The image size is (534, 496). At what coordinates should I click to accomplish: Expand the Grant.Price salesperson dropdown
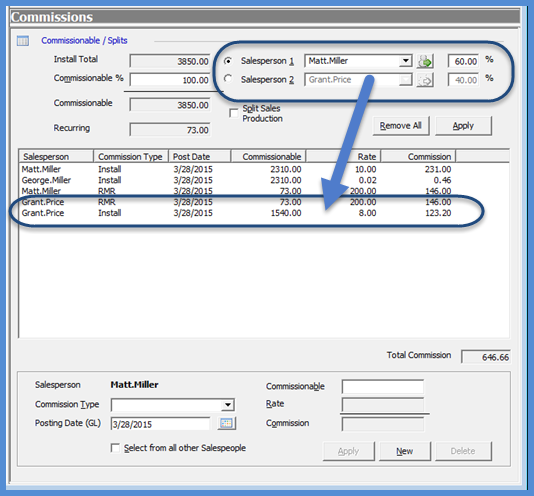405,80
